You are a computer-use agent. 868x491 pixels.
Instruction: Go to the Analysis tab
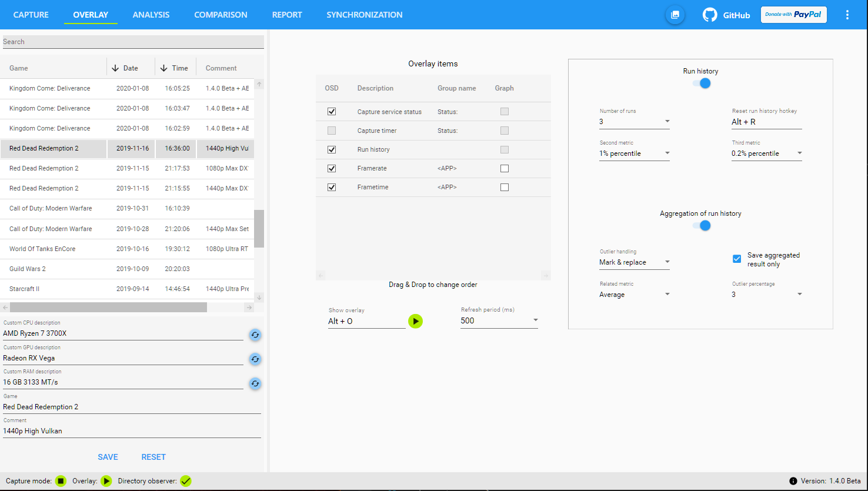[x=151, y=15]
